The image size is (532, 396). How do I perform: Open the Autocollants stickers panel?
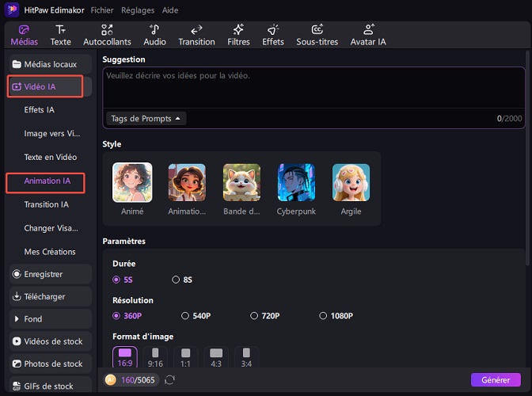point(108,35)
